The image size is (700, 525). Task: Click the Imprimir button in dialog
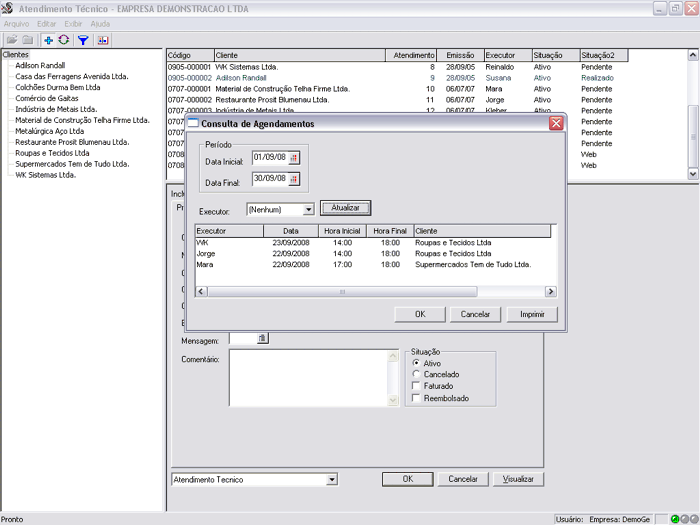[531, 314]
